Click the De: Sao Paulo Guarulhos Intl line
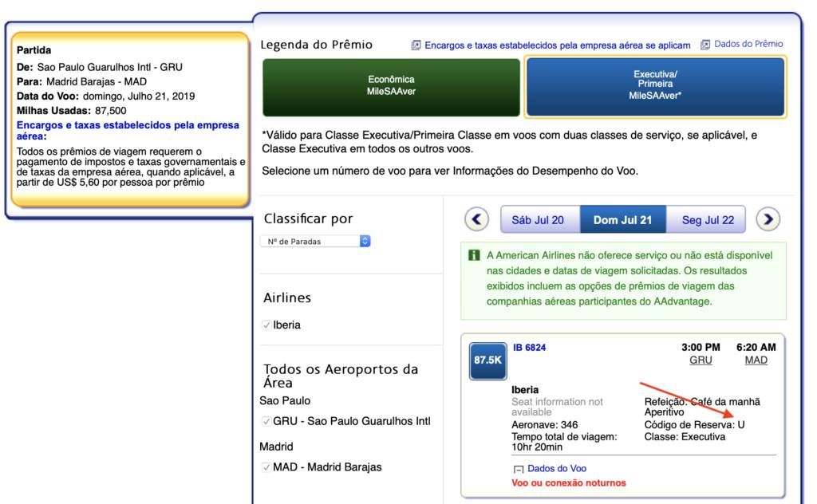The image size is (817, 504). [100, 67]
